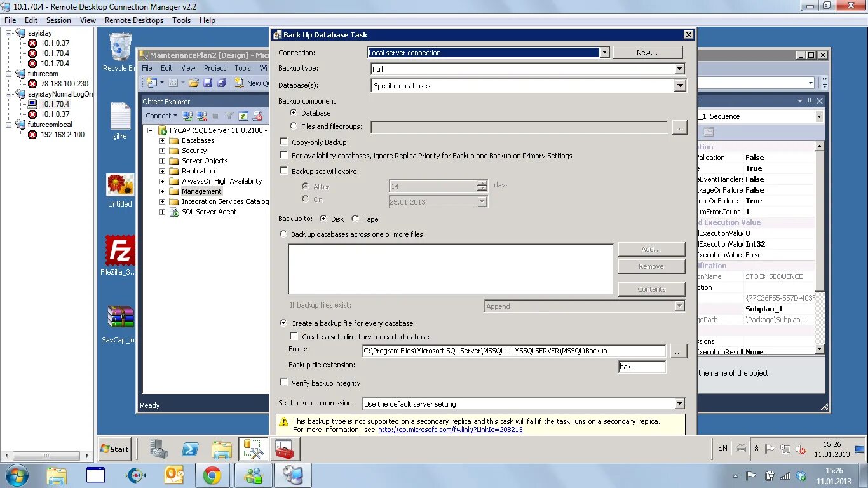The width and height of the screenshot is (868, 488).
Task: Open PowerShell from the remote taskbar
Action: 190,449
